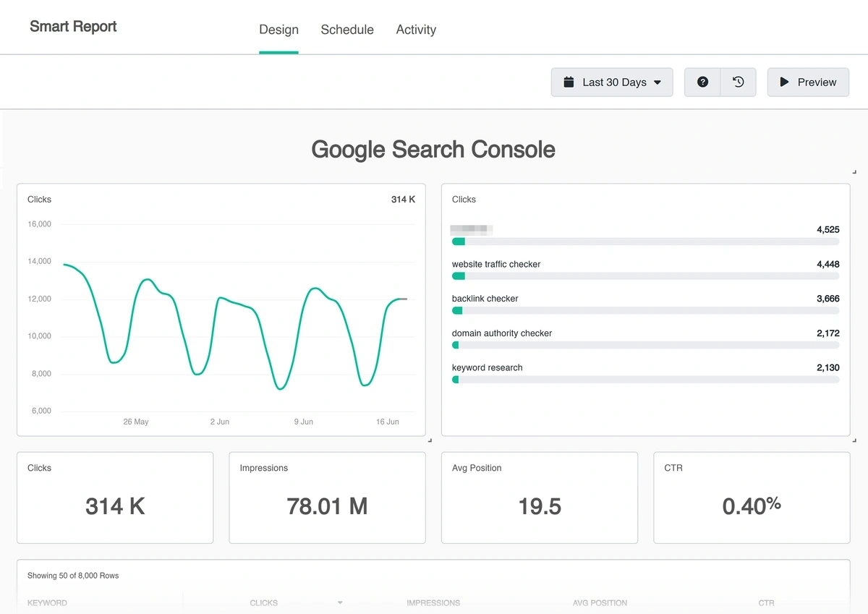868x614 pixels.
Task: Click the Smart Report title
Action: 73,27
